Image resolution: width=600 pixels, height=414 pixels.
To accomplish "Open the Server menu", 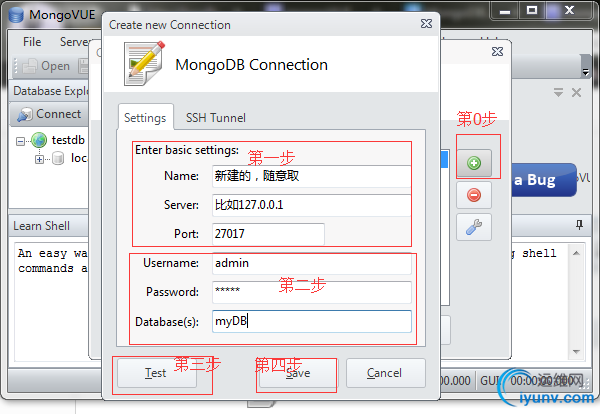I will click(x=75, y=42).
